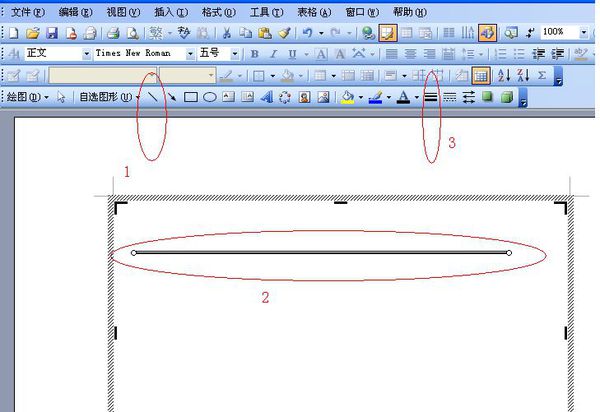Click the Select Objects pointer icon
This screenshot has width=600, height=412.
(x=61, y=97)
